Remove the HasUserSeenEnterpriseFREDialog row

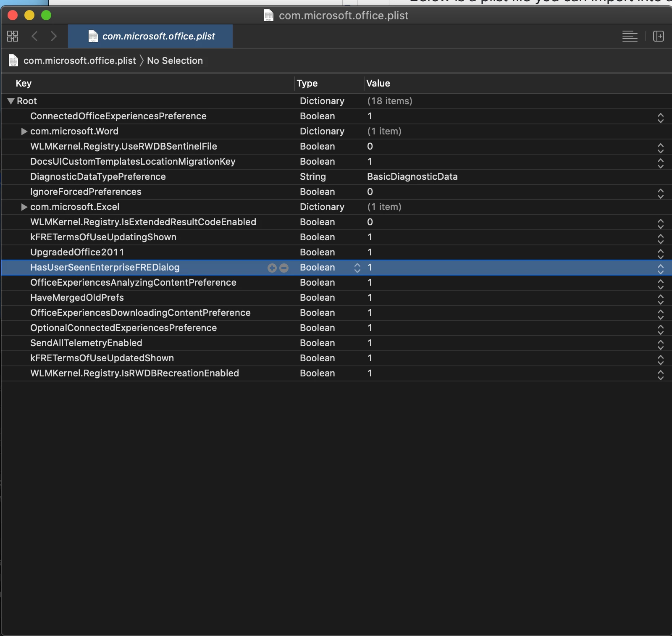pos(284,268)
